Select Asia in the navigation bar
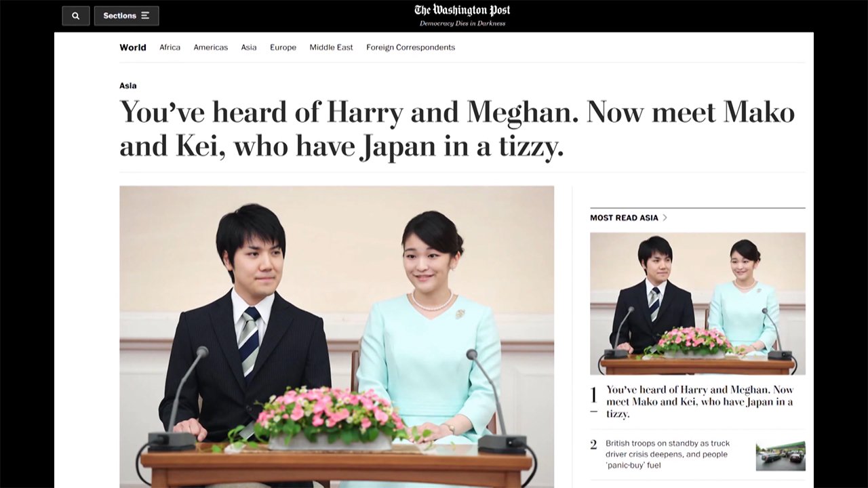Image resolution: width=868 pixels, height=488 pixels. [x=249, y=47]
